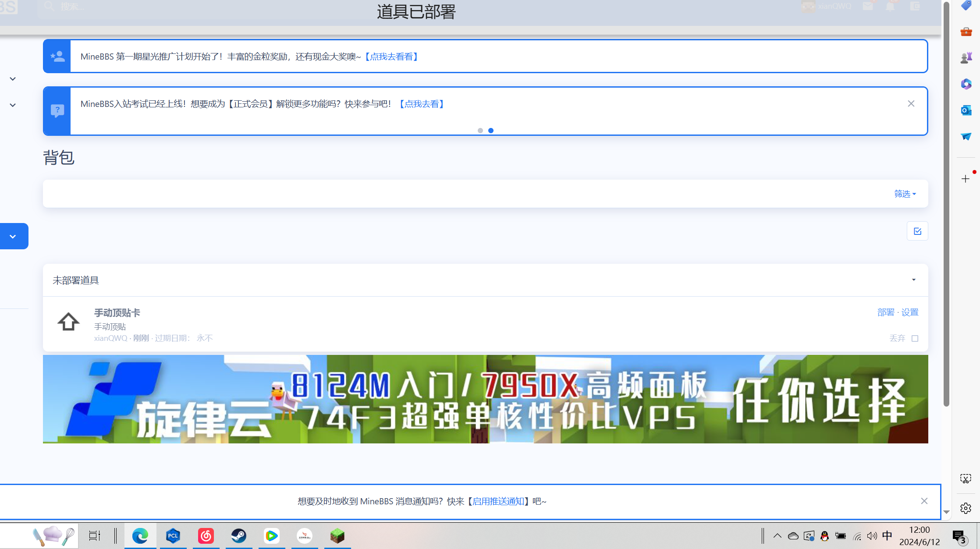The height and width of the screenshot is (549, 980).
Task: Toggle the select-all checkbox button in backpack
Action: coord(917,231)
